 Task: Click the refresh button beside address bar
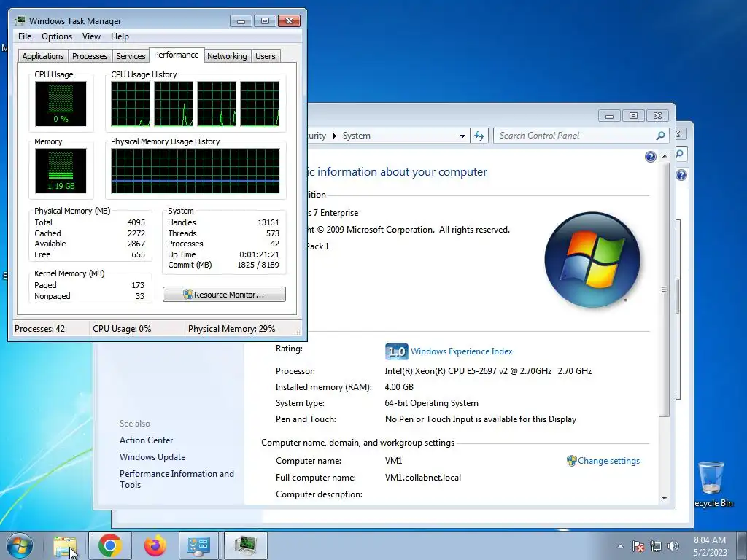[479, 136]
